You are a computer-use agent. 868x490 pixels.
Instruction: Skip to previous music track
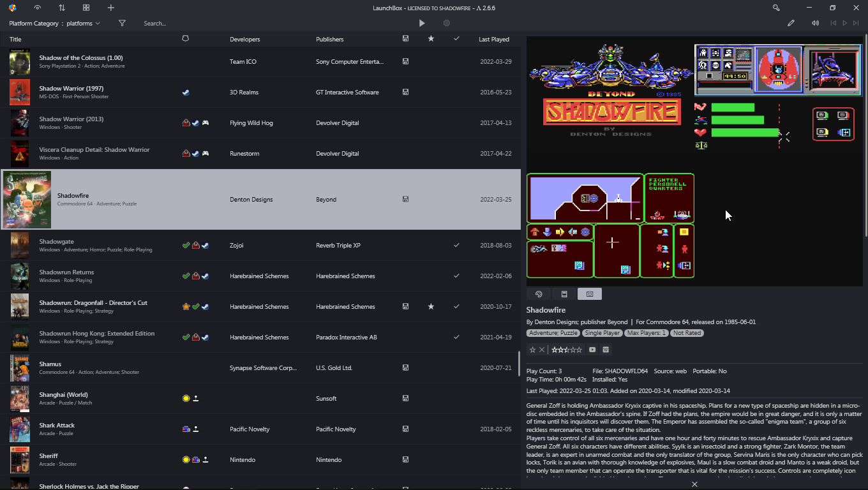833,23
